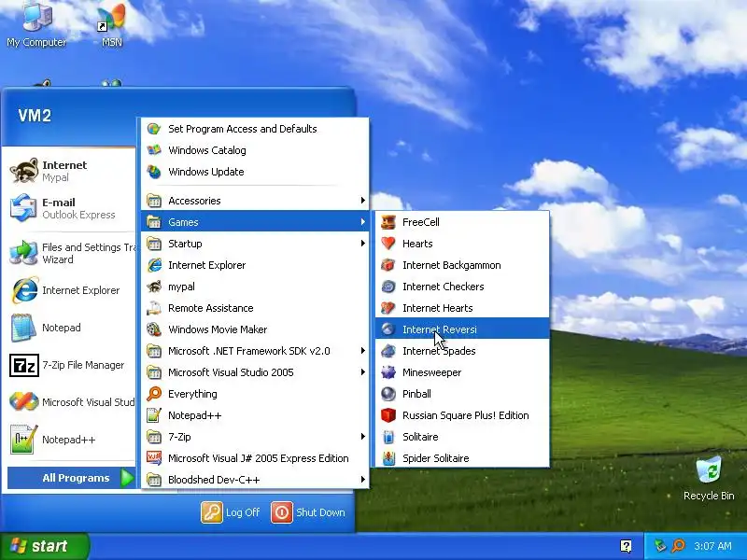This screenshot has width=747, height=560.
Task: Click the taskbar clock showing 3:07 AM
Action: pyautogui.click(x=712, y=546)
